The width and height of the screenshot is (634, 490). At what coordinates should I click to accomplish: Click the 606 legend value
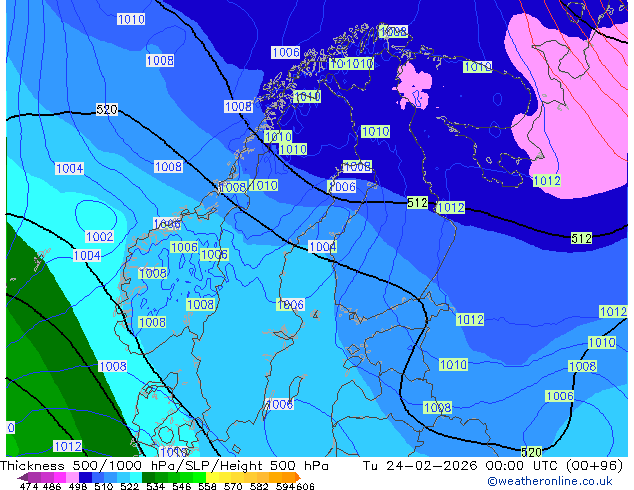(305, 486)
